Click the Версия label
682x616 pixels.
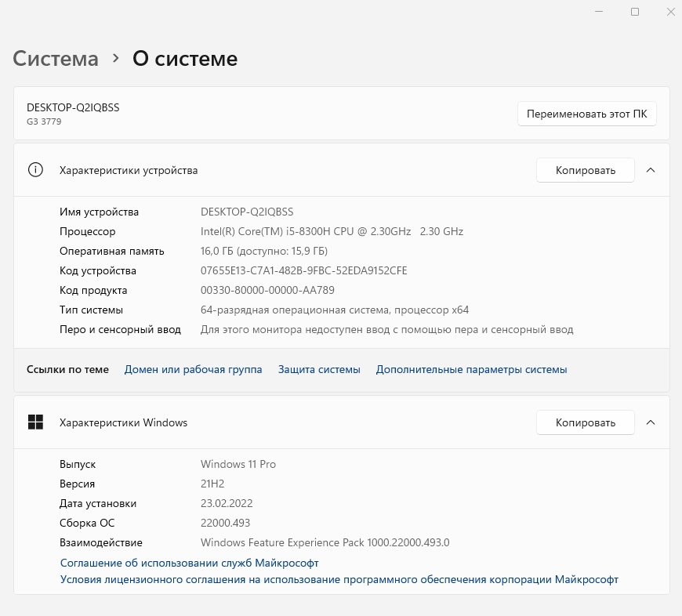tap(77, 484)
